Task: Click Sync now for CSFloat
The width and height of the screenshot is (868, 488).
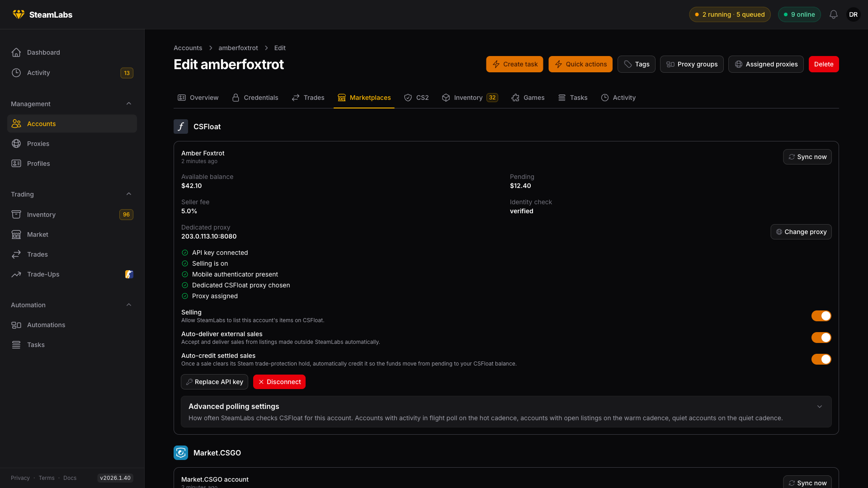Action: pos(807,157)
